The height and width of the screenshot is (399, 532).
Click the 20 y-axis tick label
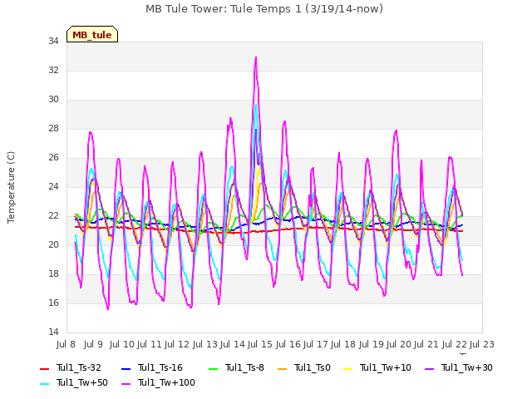pyautogui.click(x=53, y=245)
